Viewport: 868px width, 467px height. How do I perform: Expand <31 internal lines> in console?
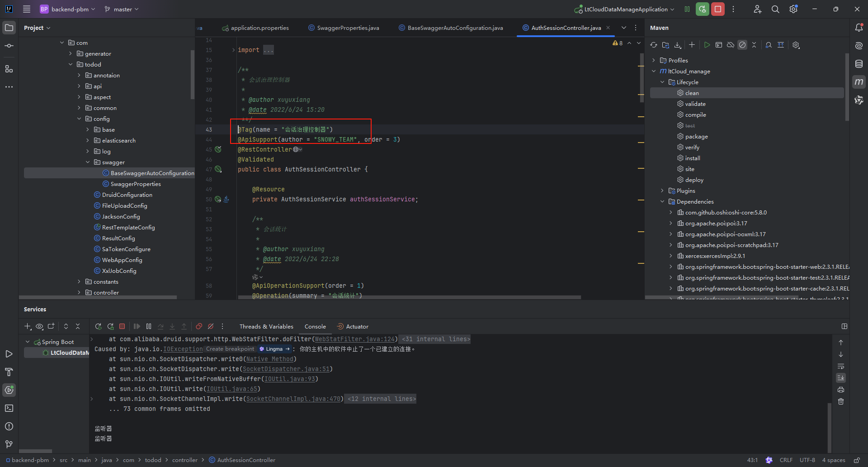436,339
